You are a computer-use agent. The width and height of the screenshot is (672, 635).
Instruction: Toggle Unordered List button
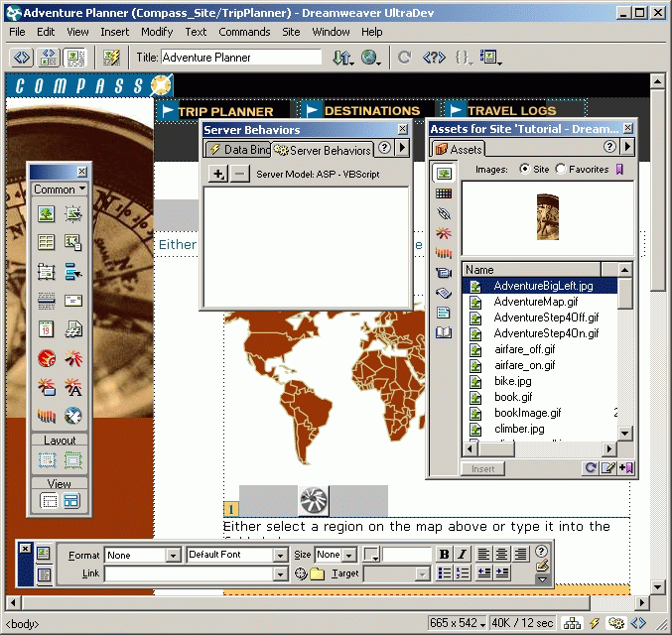point(445,572)
